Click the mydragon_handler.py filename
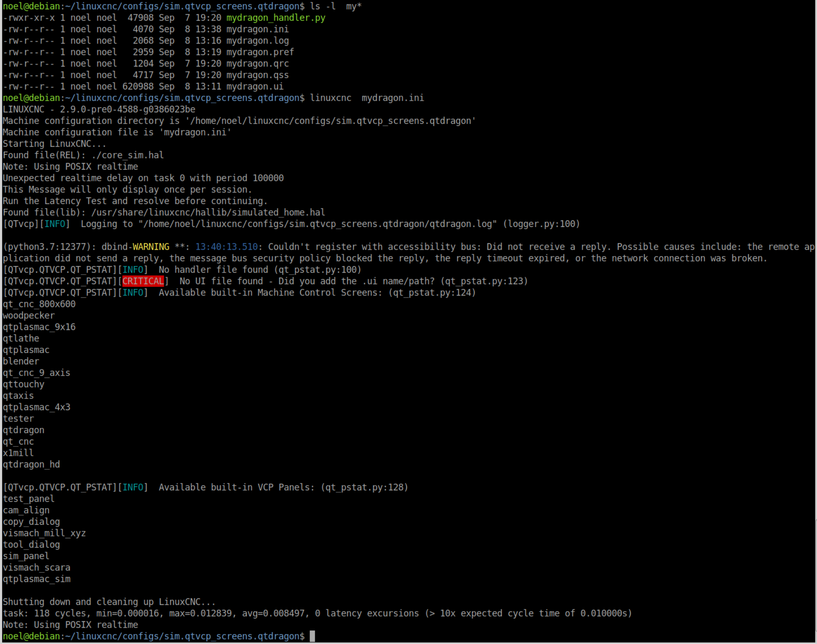The height and width of the screenshot is (644, 817). [x=276, y=18]
